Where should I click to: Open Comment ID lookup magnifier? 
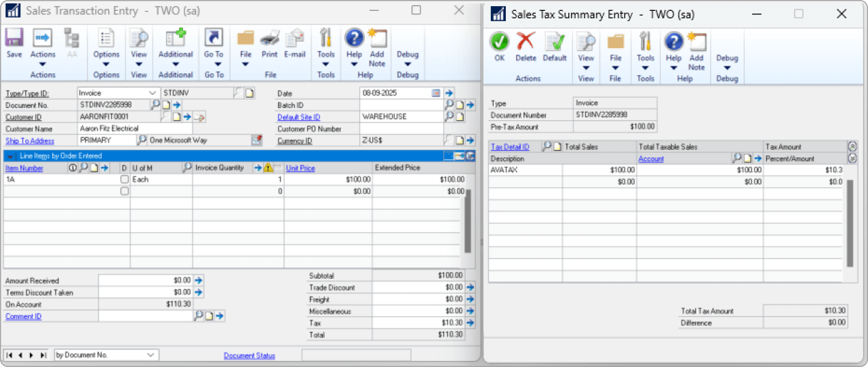coord(199,316)
